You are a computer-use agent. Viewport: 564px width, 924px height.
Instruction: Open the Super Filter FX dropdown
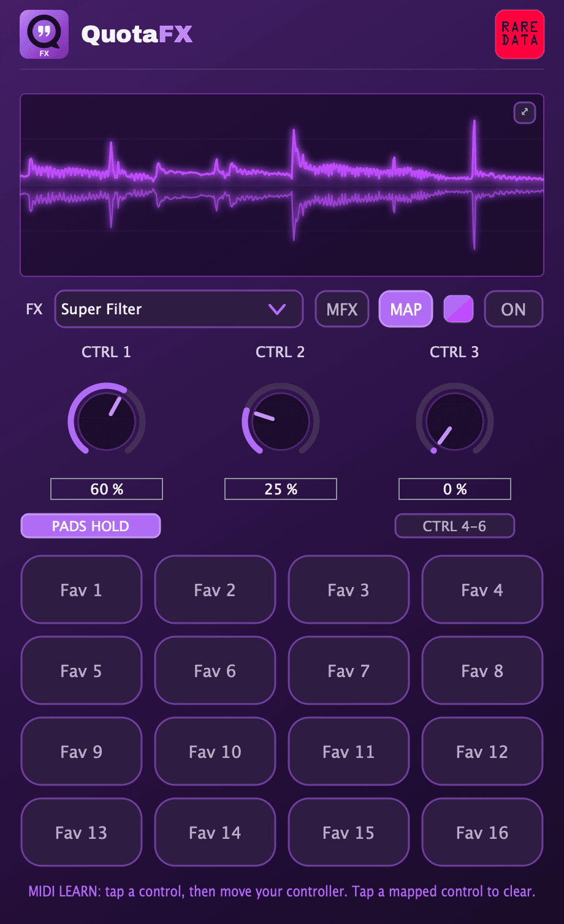[179, 309]
